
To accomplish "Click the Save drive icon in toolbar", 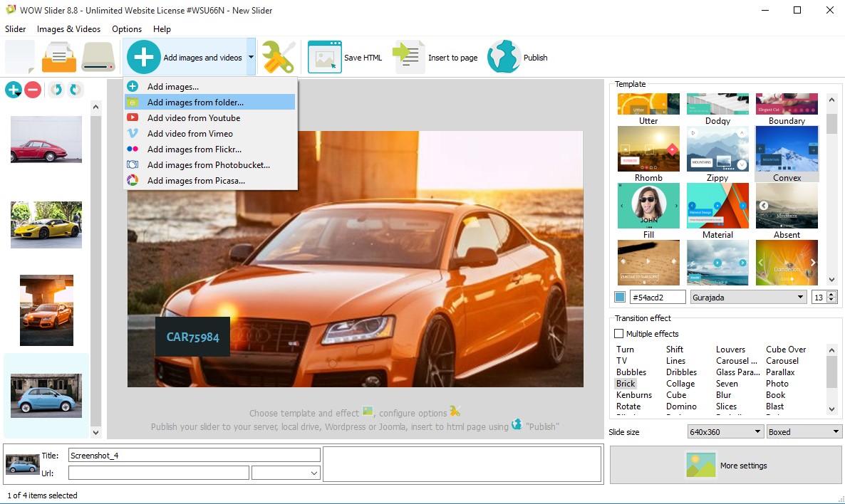I will (98, 57).
